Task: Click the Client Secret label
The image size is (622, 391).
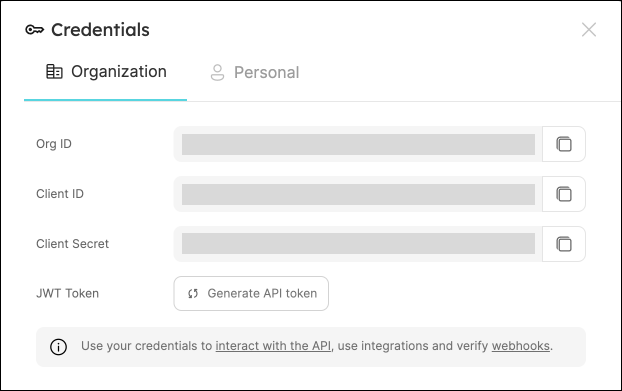Action: click(72, 243)
